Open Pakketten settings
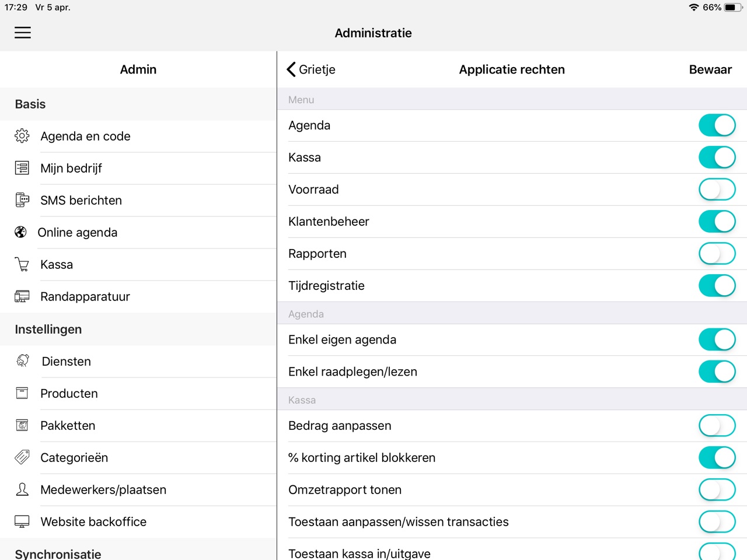This screenshot has height=560, width=747. 138,425
